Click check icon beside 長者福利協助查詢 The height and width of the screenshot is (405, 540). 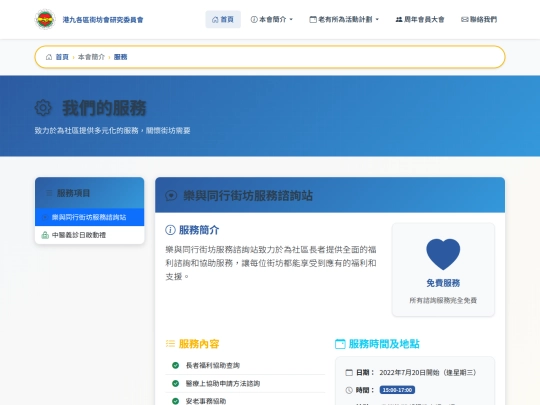click(175, 365)
